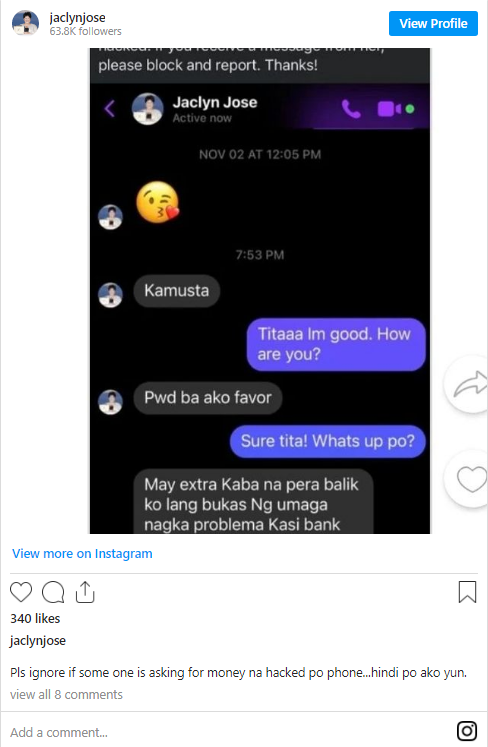
Task: Go back using the purple chevron arrow
Action: click(x=110, y=108)
